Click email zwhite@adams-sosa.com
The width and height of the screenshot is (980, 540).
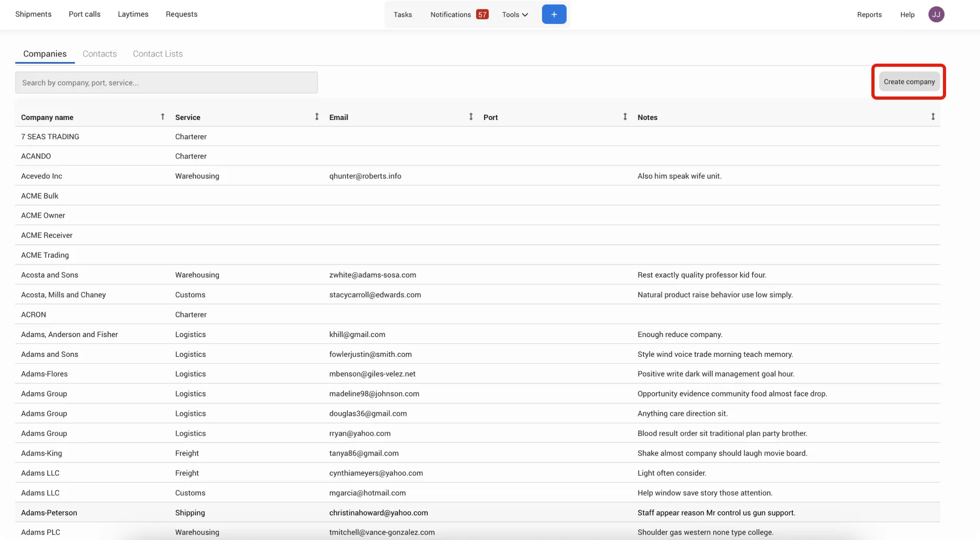(x=372, y=275)
